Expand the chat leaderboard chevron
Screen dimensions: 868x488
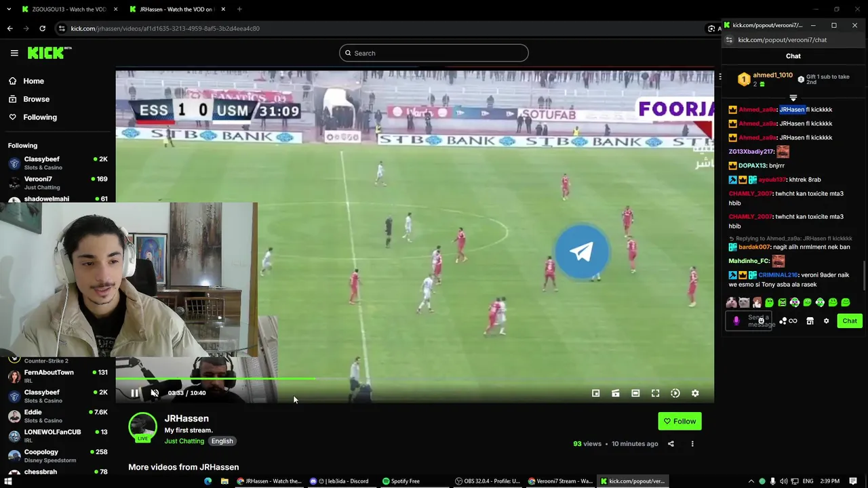point(793,98)
